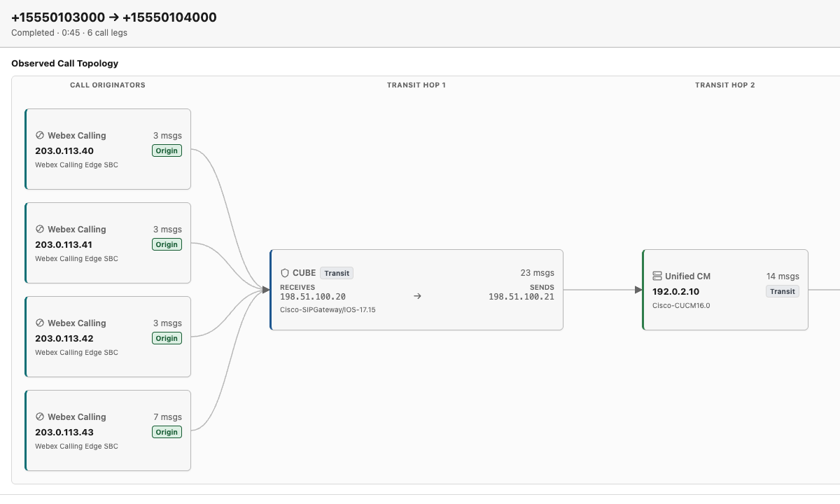Click the Observed Call Topology heading
Viewport: 840px width, 504px height.
pyautogui.click(x=65, y=64)
